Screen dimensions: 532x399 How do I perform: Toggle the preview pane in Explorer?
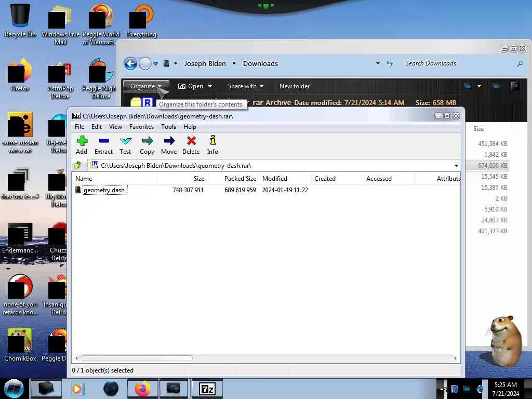[496, 86]
